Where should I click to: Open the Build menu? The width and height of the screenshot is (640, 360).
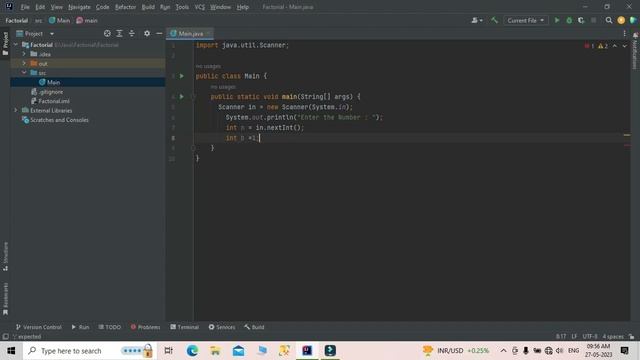tap(148, 7)
